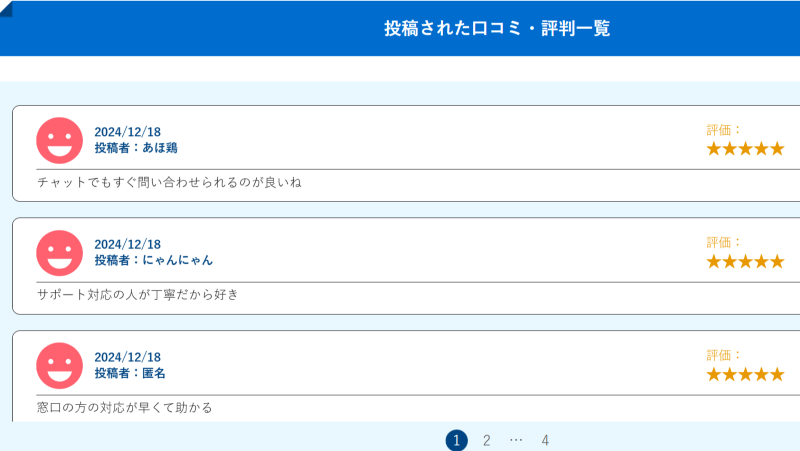The width and height of the screenshot is (800, 451).
Task: Click the date 2024/12/18 on あほ鶏's review
Action: click(x=128, y=132)
